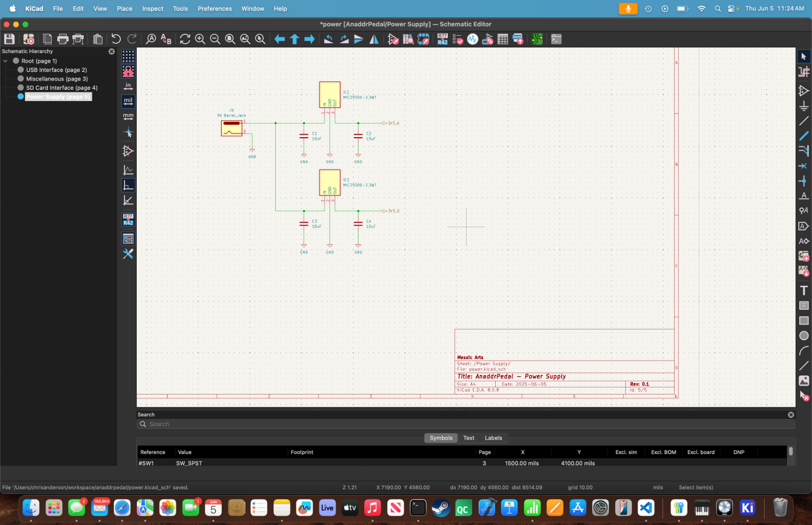Navigate back with the left arrow
Viewport: 812px width, 525px height.
pos(280,39)
